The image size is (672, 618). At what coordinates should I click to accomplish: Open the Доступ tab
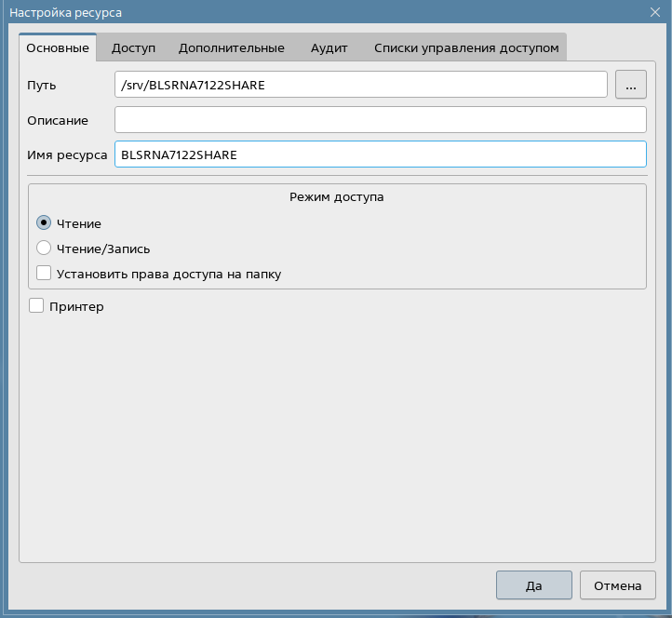pyautogui.click(x=133, y=47)
